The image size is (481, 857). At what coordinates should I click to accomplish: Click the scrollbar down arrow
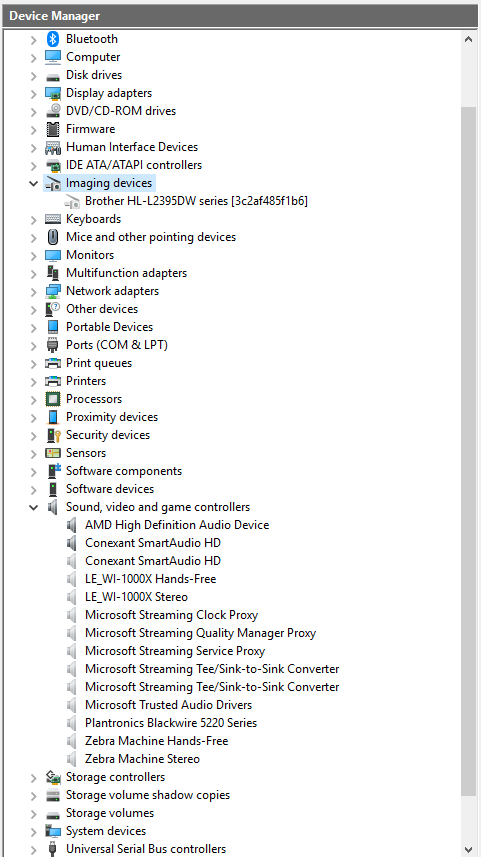[x=468, y=849]
